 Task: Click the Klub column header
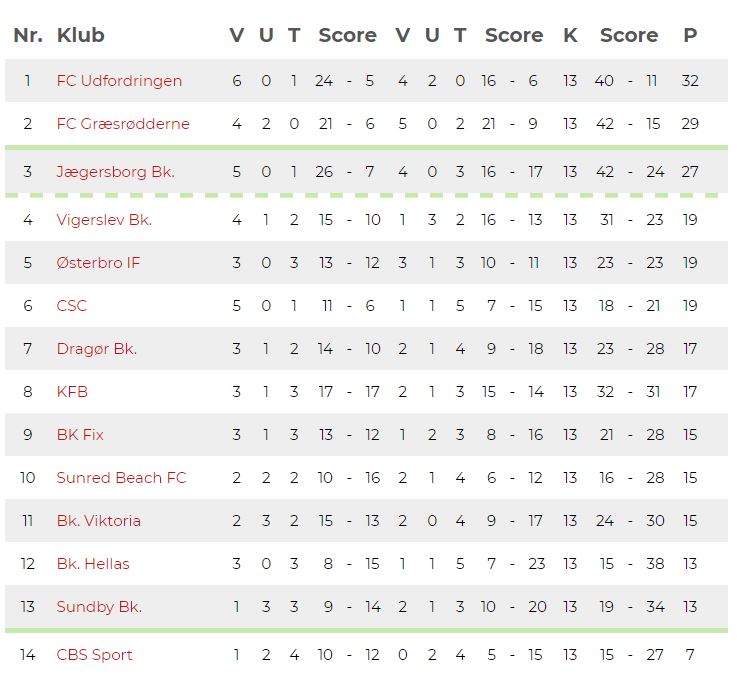(80, 35)
